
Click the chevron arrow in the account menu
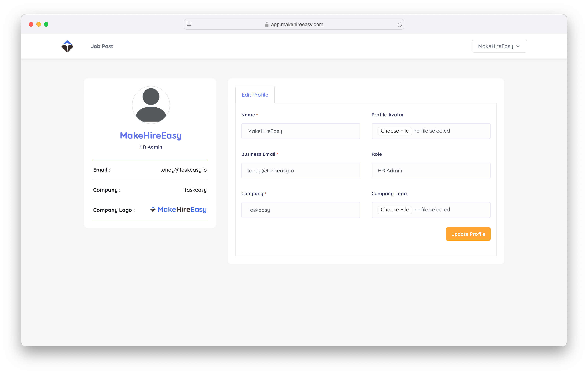click(x=518, y=46)
